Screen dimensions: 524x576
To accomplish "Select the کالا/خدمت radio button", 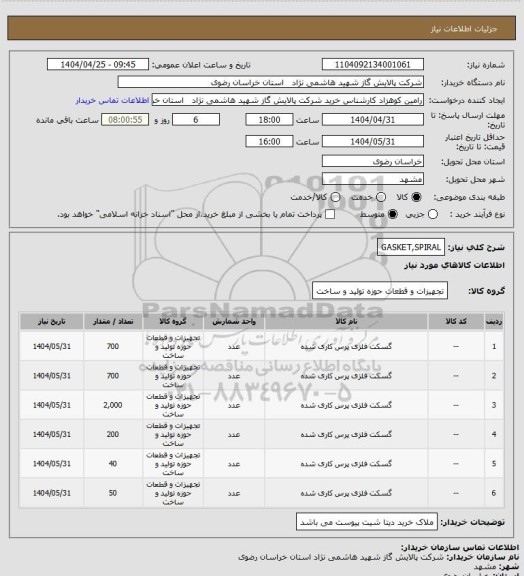I will coord(335,197).
